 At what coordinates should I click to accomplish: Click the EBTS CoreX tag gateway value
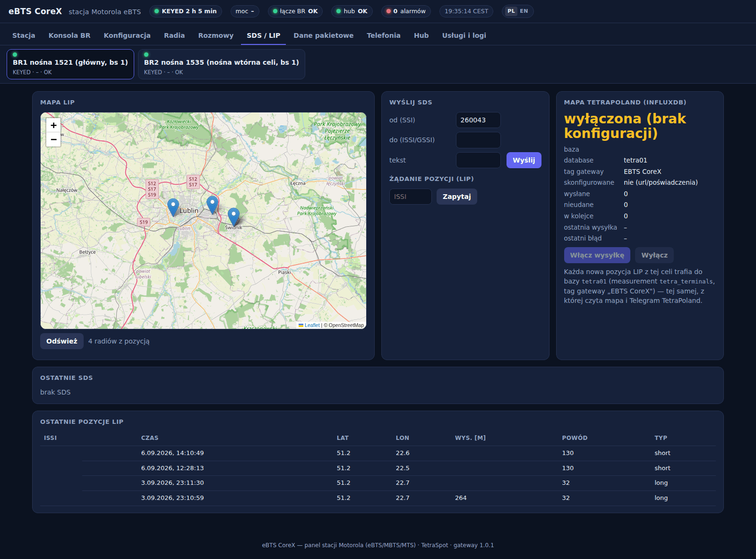tap(643, 172)
